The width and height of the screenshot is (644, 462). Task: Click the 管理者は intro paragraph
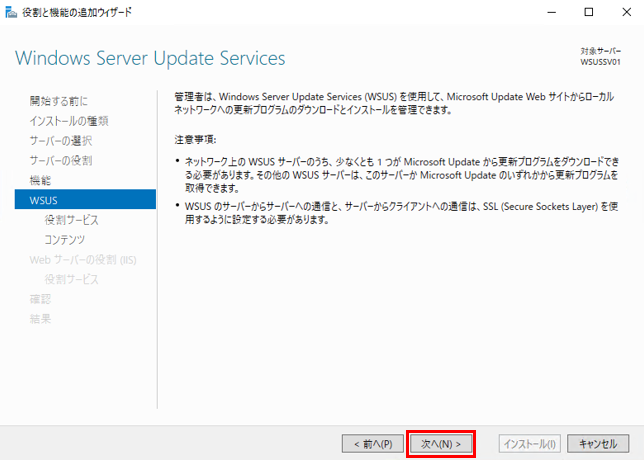pyautogui.click(x=394, y=103)
